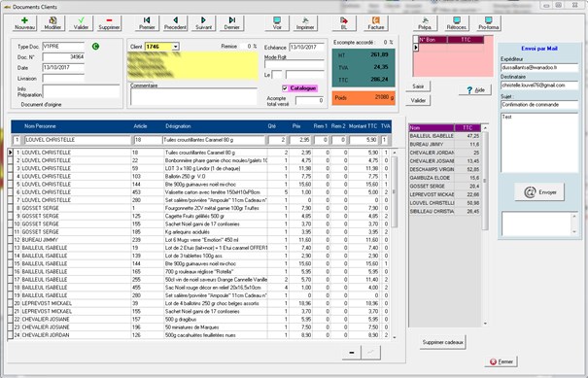Click the Nouveau toolbar button
The height and width of the screenshot is (378, 588).
click(x=24, y=23)
